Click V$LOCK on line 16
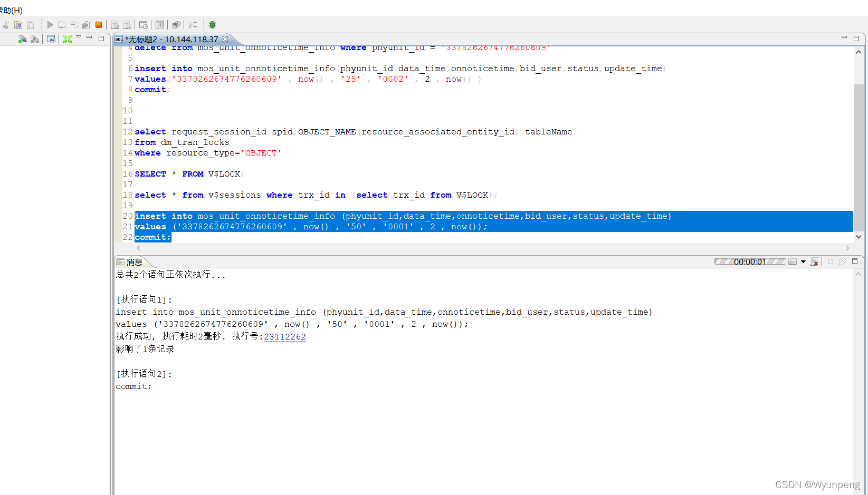Viewport: 868px width, 495px height. pos(224,174)
